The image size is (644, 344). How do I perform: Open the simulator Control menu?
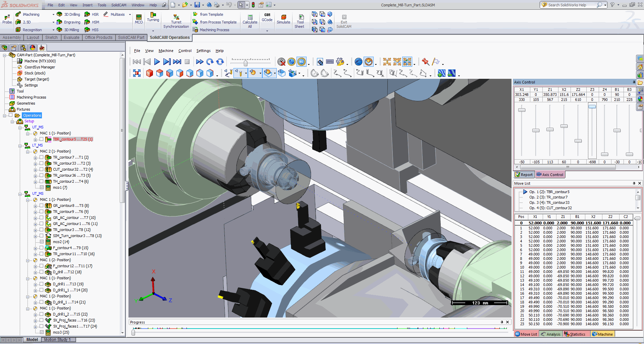pos(185,51)
